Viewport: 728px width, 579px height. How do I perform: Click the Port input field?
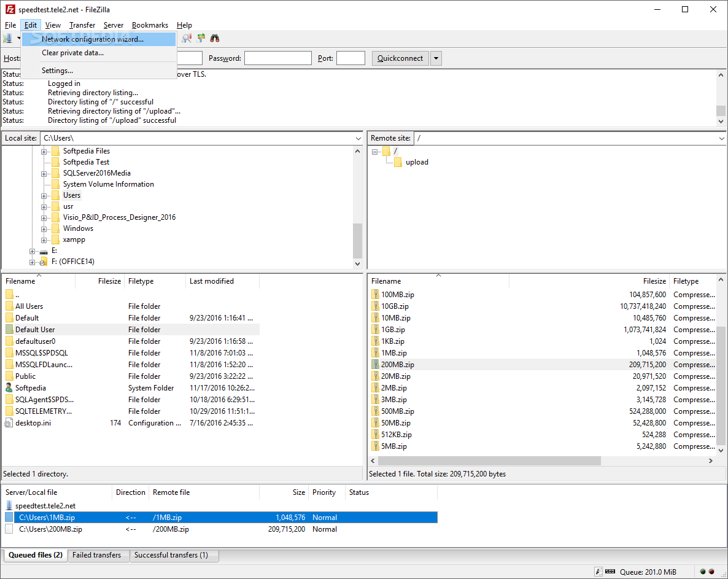click(x=350, y=58)
